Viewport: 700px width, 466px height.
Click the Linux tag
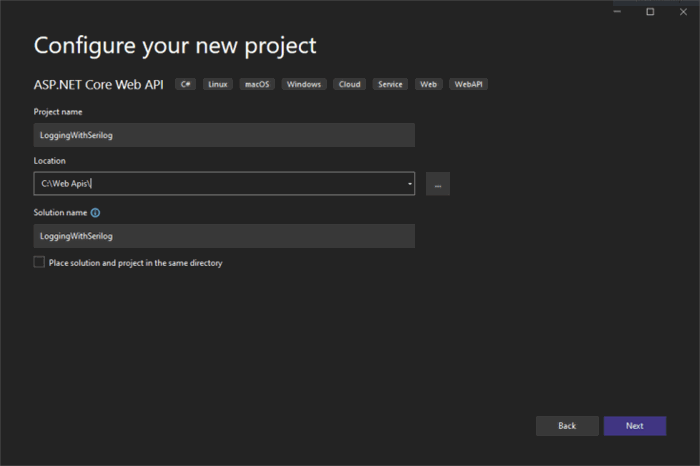coord(218,84)
